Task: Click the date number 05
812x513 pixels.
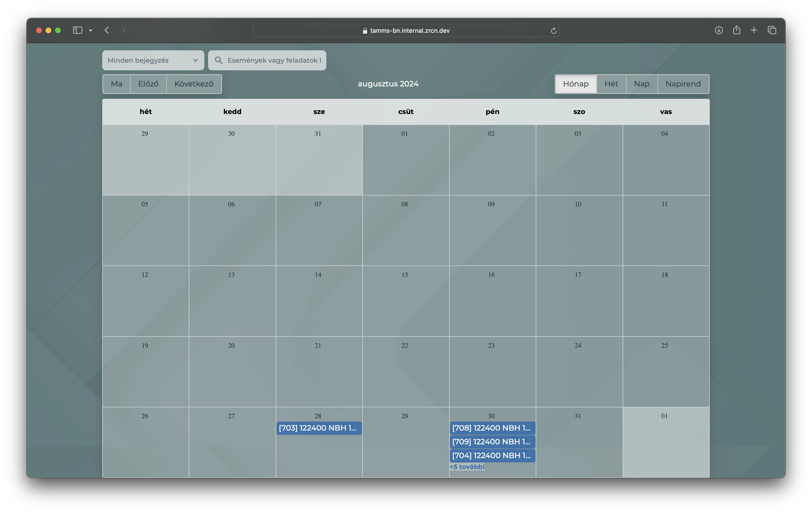Action: 145,204
